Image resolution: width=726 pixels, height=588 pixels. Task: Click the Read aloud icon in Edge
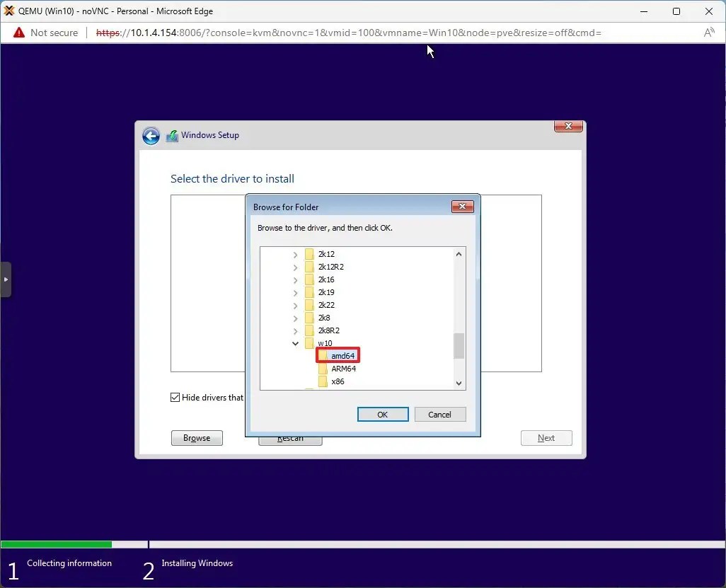[x=709, y=33]
